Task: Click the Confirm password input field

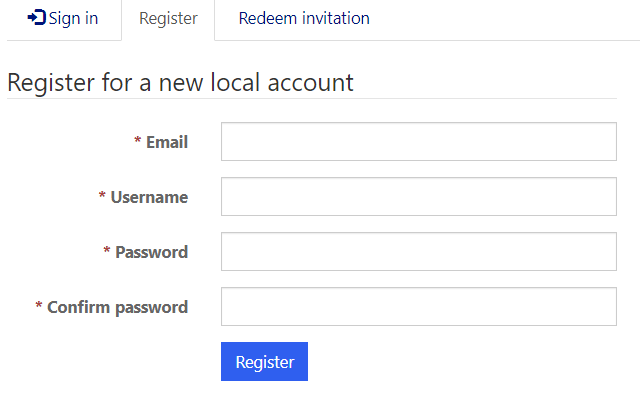Action: 418,307
